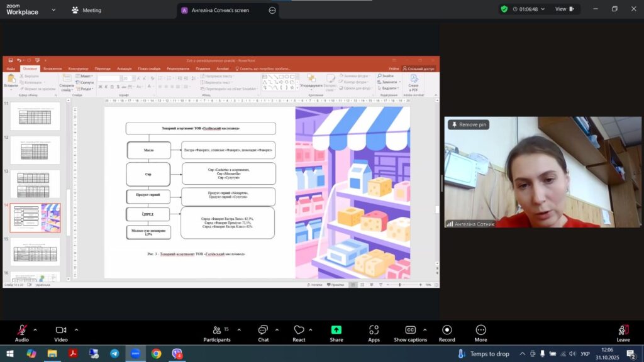
Task: Open the Chat panel
Action: [263, 332]
